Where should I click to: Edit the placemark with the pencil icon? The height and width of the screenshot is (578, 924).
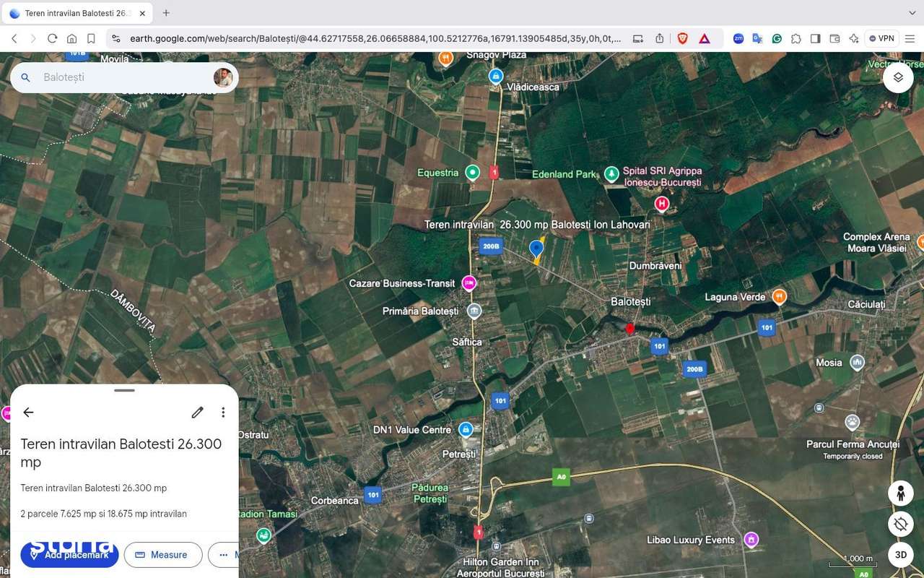coord(197,412)
